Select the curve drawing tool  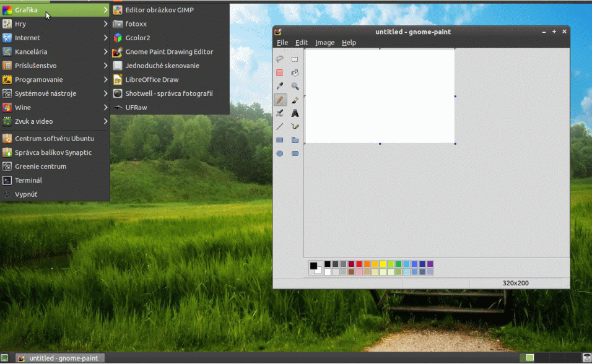coord(295,126)
